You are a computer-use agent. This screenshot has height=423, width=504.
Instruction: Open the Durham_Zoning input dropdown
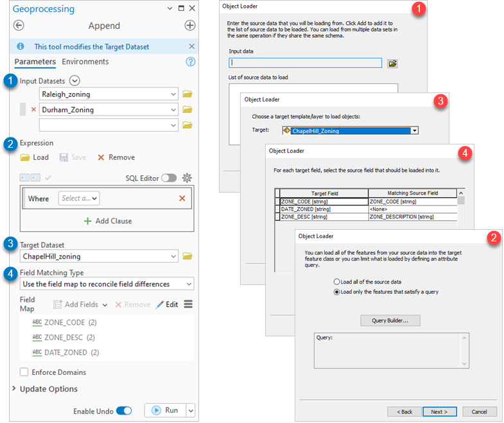pos(173,110)
